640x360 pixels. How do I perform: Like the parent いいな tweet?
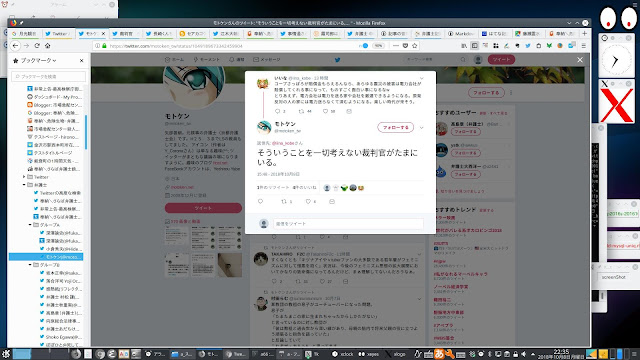click(x=325, y=111)
